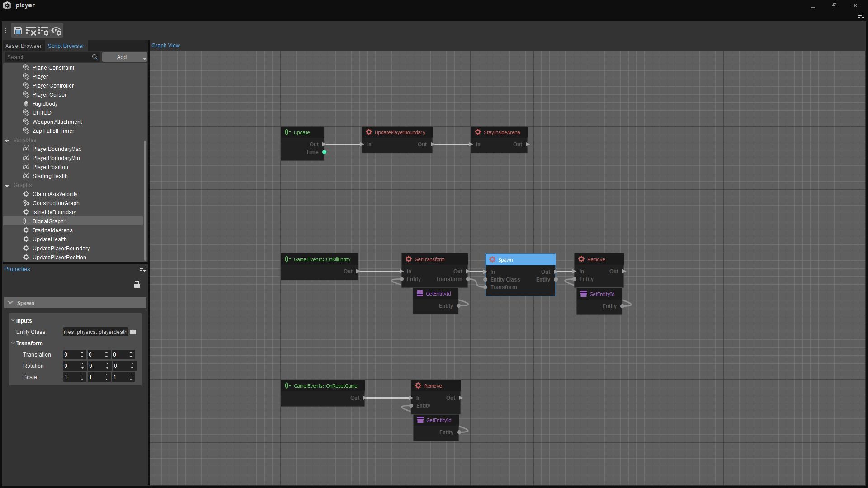Select the StayInsideArena graph item
Viewport: 868px width, 488px height.
[x=52, y=230]
